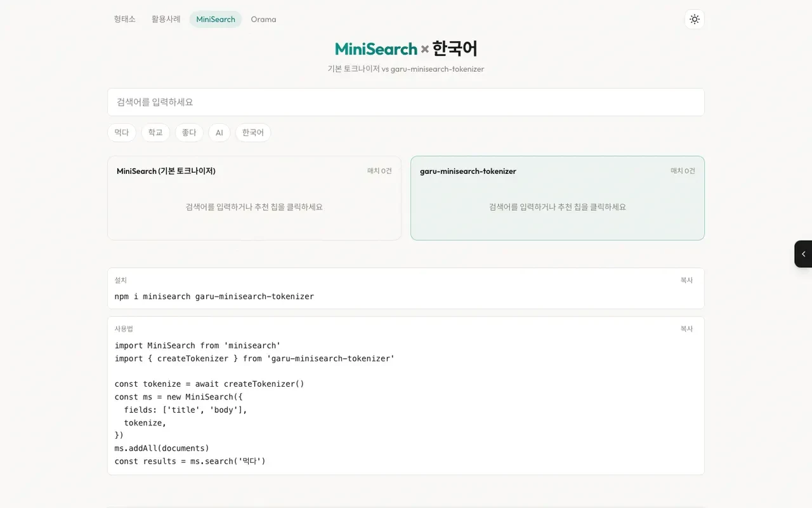Click the AI suggestion chip
Image resolution: width=812 pixels, height=508 pixels.
point(219,133)
